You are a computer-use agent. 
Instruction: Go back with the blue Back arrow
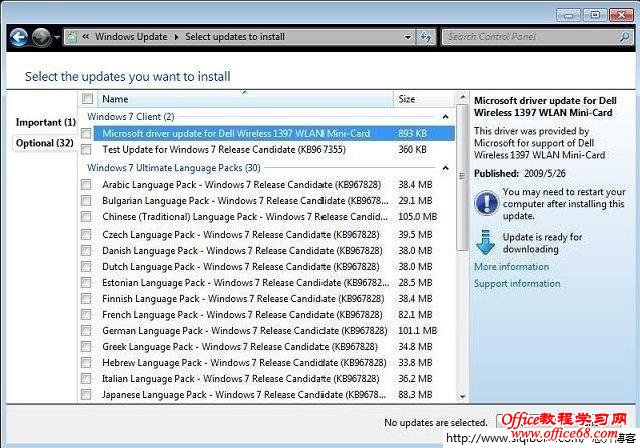pos(19,38)
